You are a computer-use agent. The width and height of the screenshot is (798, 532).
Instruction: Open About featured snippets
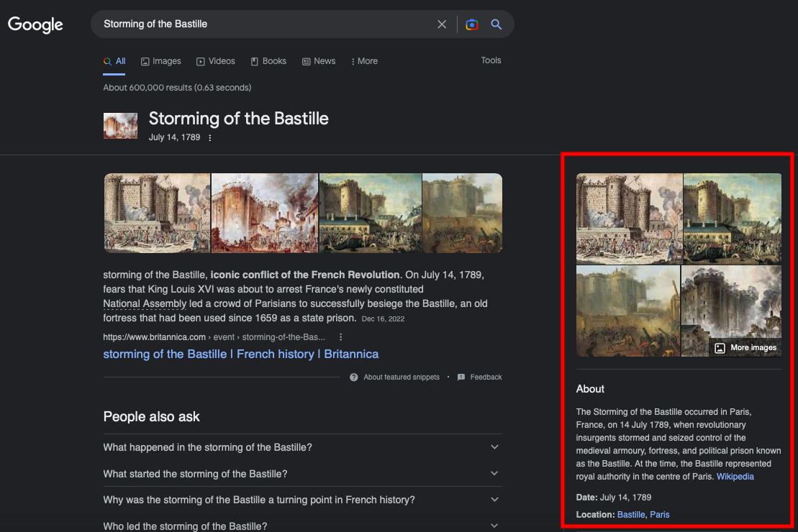click(x=402, y=377)
